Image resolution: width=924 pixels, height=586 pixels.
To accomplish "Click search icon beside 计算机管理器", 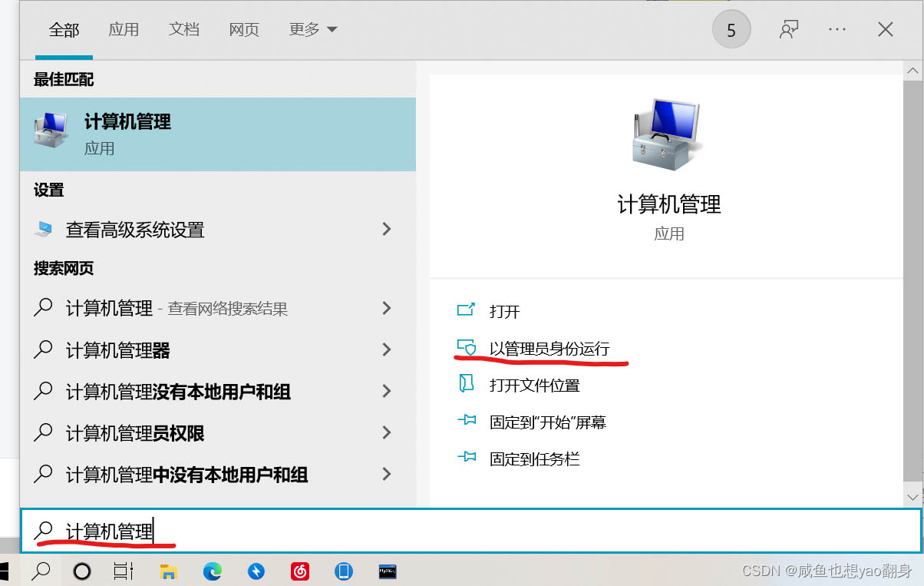I will 44,349.
